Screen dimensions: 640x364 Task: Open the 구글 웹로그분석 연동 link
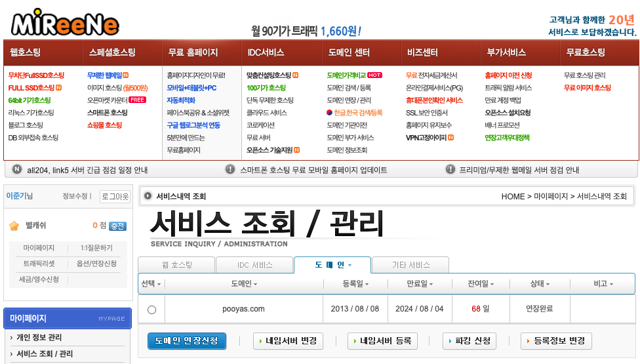[193, 125]
